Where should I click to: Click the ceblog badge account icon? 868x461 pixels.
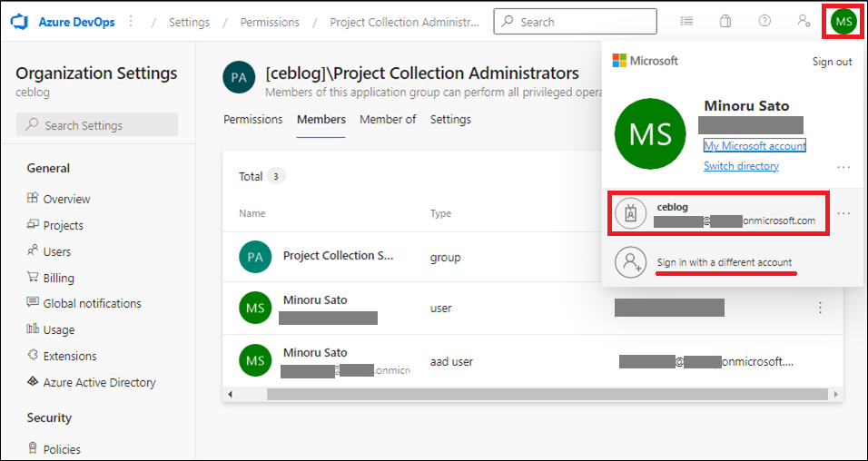click(x=630, y=213)
